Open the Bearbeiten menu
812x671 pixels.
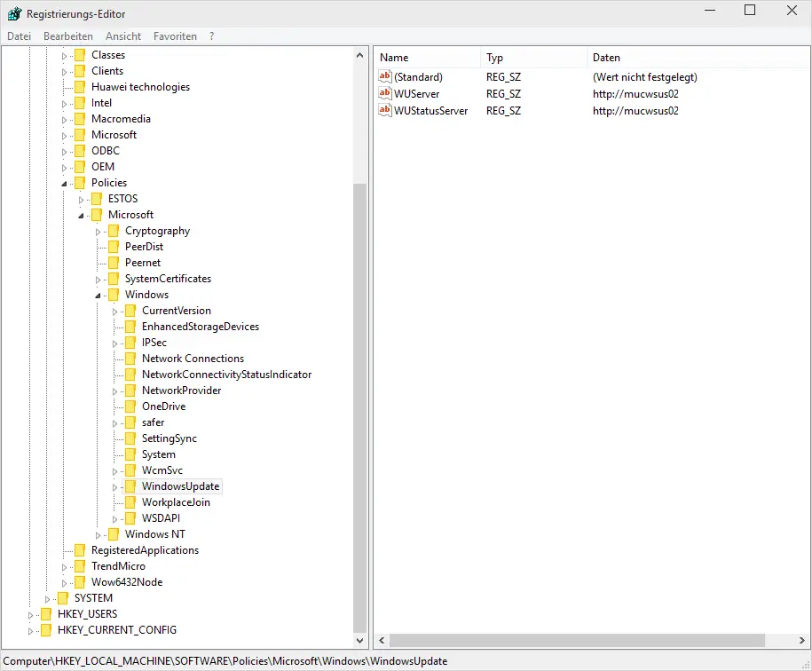(67, 36)
